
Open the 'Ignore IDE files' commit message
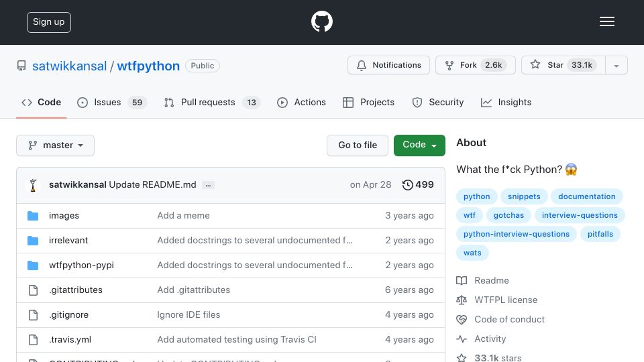coord(189,315)
